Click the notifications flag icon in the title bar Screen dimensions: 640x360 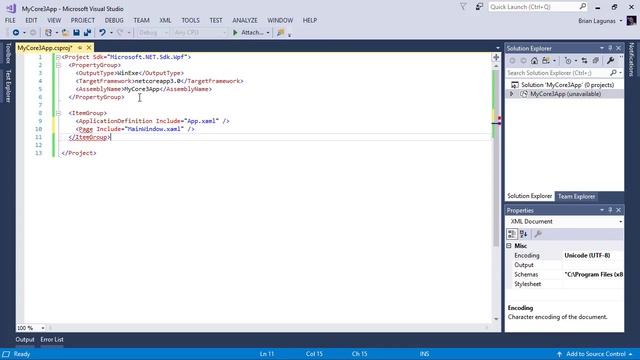click(463, 7)
